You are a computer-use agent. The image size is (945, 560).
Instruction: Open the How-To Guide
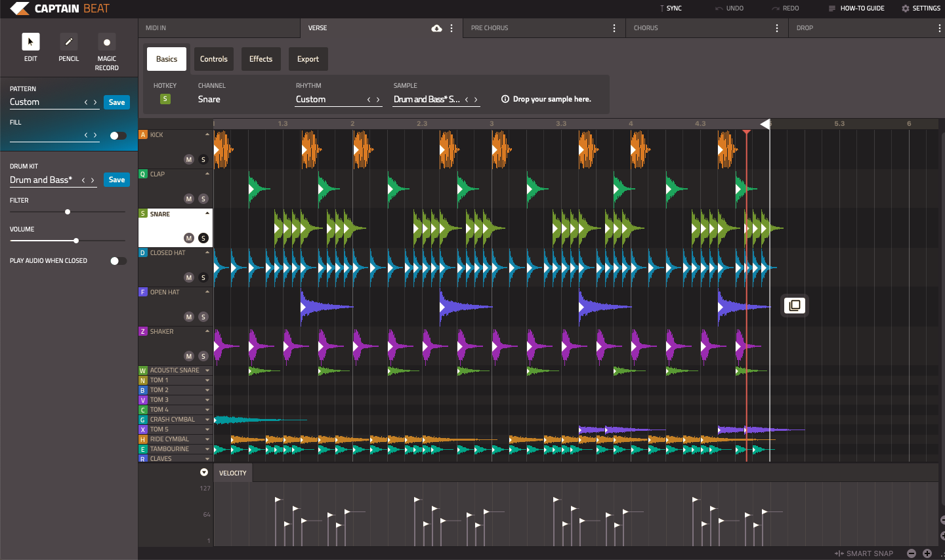856,9
